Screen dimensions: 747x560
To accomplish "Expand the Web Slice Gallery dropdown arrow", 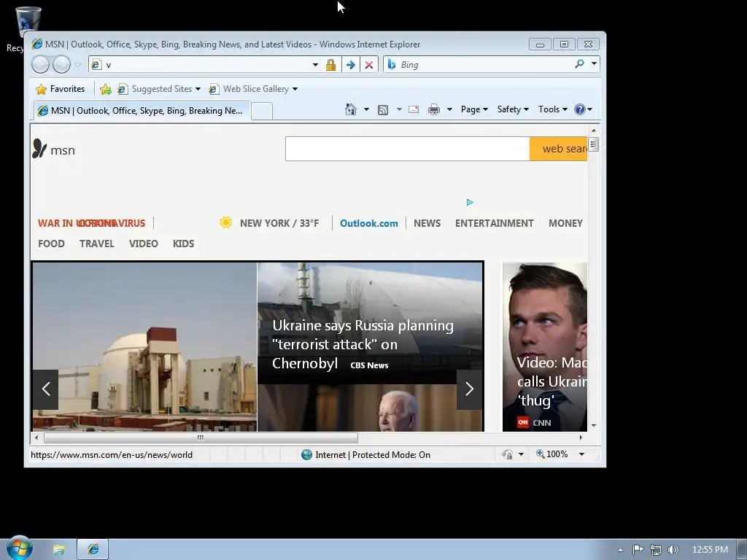I will coord(295,89).
